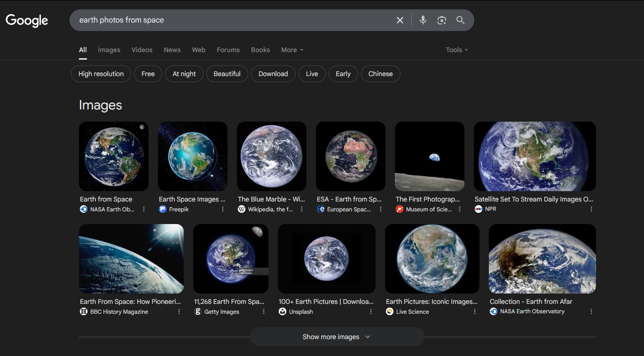This screenshot has width=644, height=356.
Task: Switch to the Books tab
Action: point(260,50)
